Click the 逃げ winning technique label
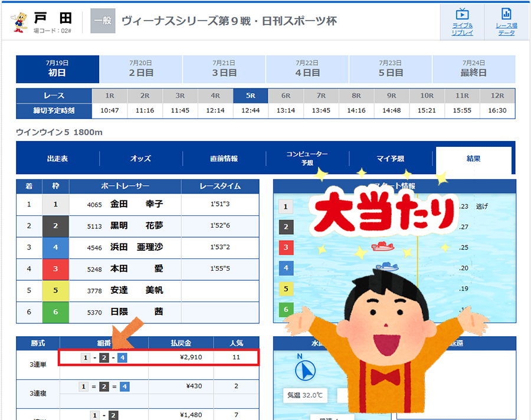 (482, 206)
